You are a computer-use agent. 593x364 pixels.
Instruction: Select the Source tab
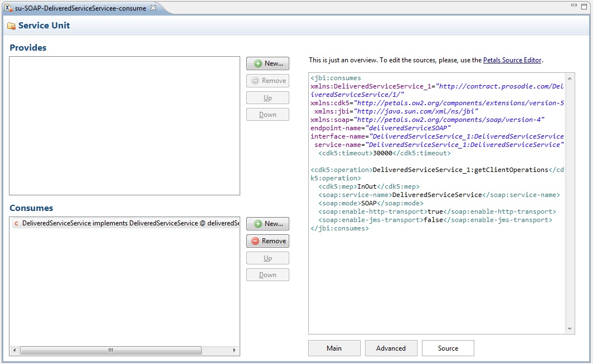pyautogui.click(x=448, y=348)
